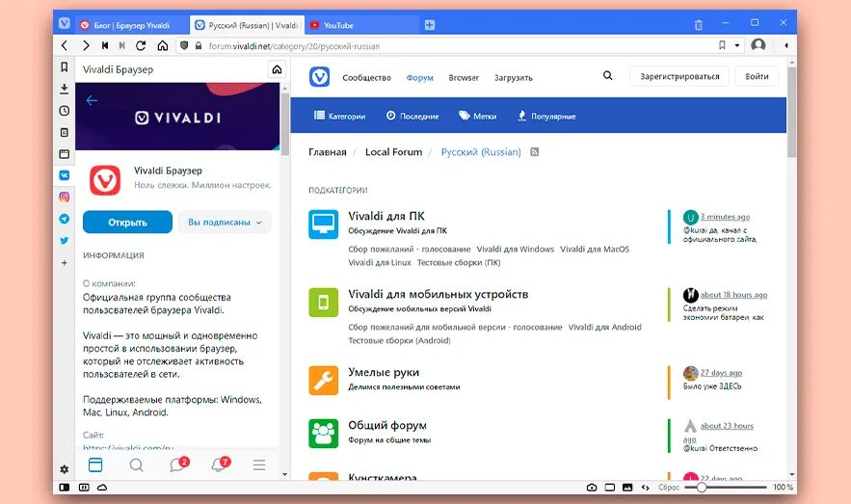The image size is (851, 504).
Task: Open the Local Forum breadcrumb link
Action: point(393,152)
